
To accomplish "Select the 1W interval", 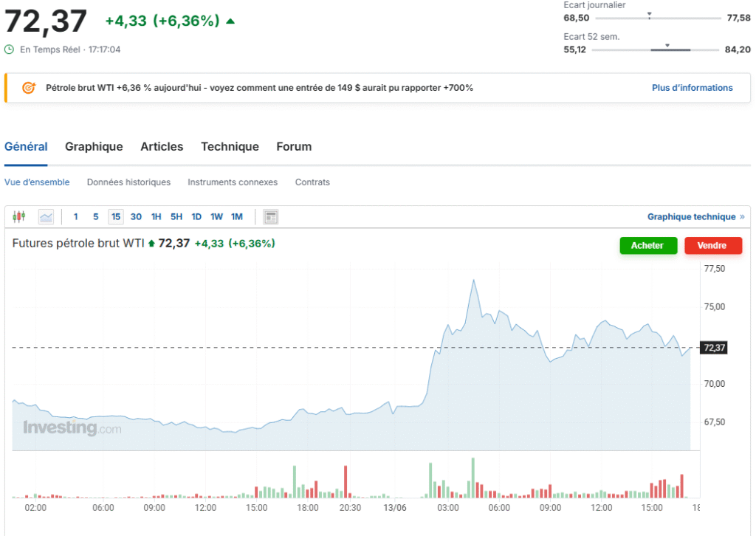I will (x=216, y=217).
